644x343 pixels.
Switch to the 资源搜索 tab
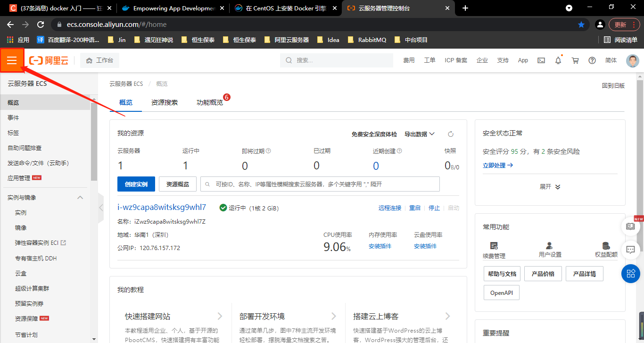165,102
